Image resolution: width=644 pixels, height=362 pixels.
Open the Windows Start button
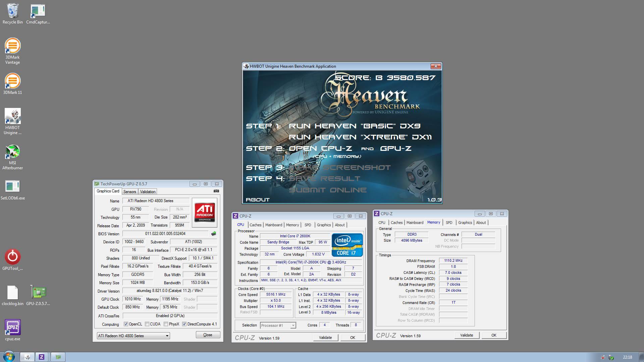point(9,357)
